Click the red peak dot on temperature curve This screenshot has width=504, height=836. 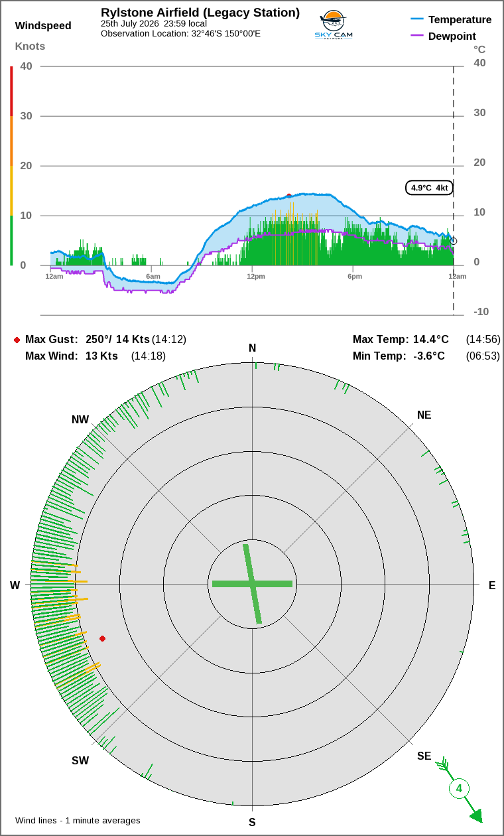click(x=288, y=196)
